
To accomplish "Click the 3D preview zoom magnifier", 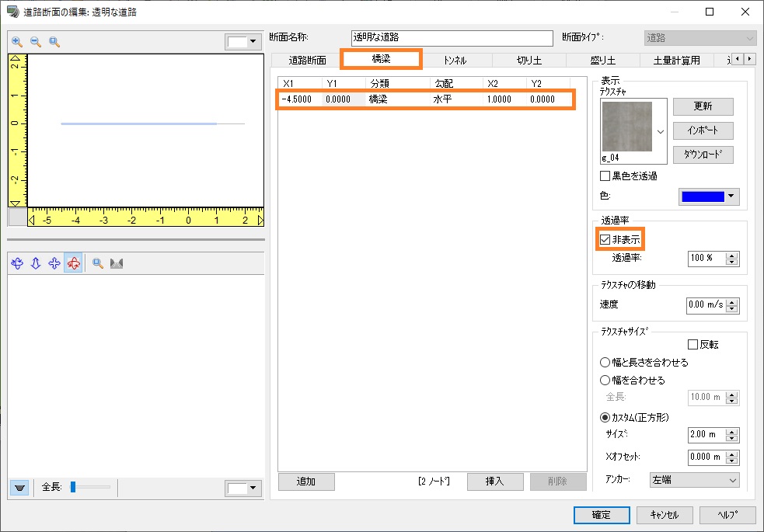I will click(97, 263).
